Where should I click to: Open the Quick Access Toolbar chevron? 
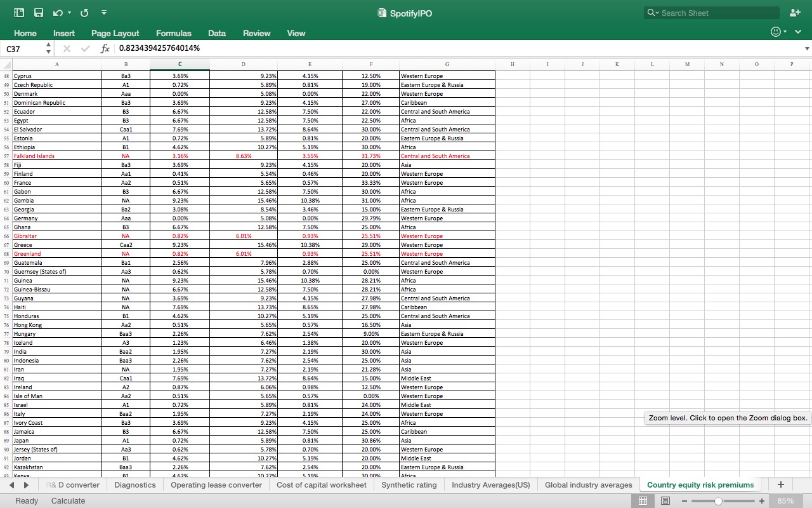(x=104, y=12)
